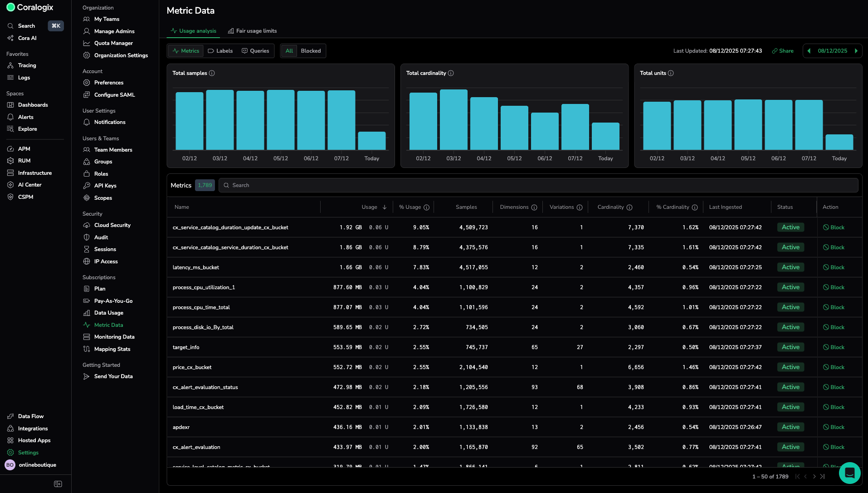Select the All metrics filter
Screen dimensions: 868x493
[x=289, y=51]
